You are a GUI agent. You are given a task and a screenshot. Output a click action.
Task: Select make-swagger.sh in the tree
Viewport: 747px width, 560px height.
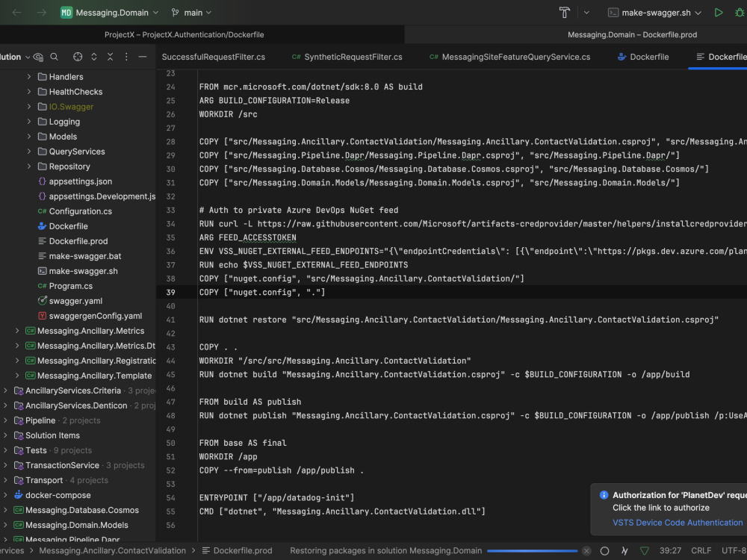tap(78, 271)
